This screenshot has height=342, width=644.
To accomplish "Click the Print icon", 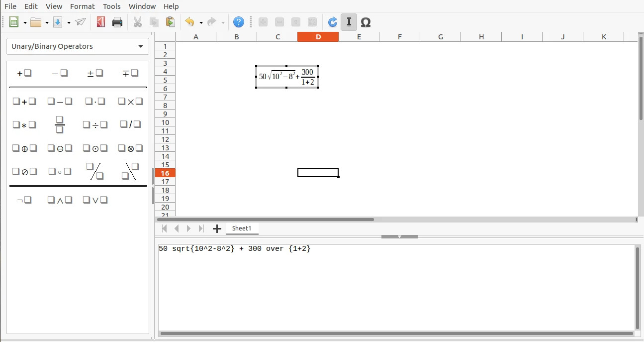I will click(x=117, y=22).
